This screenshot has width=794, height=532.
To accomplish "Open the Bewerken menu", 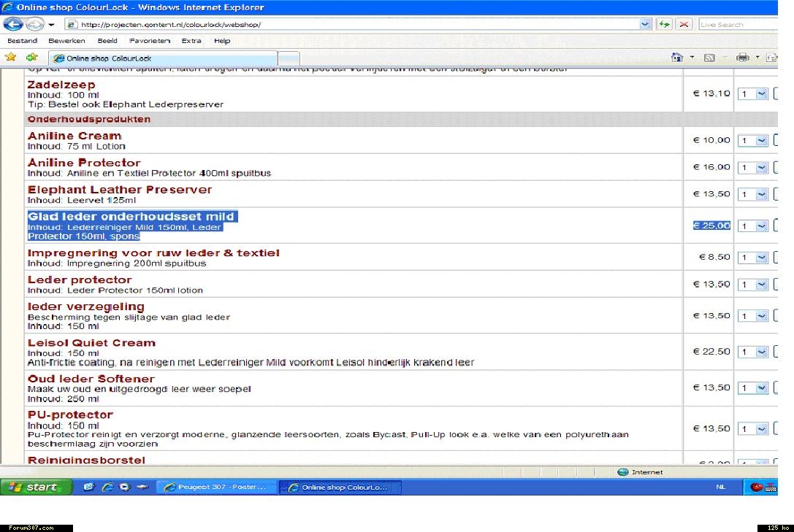I will click(x=66, y=40).
